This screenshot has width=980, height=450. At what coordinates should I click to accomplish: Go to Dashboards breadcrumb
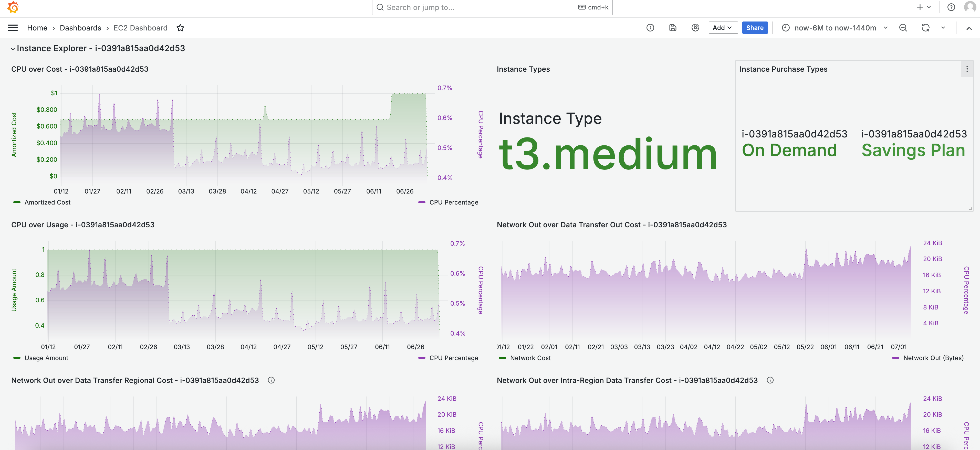pyautogui.click(x=80, y=28)
